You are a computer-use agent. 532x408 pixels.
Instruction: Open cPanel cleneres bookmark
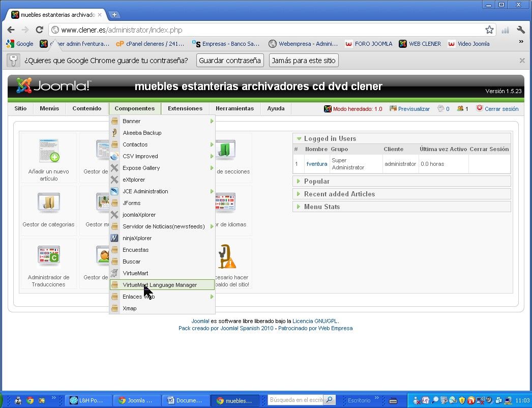(150, 44)
